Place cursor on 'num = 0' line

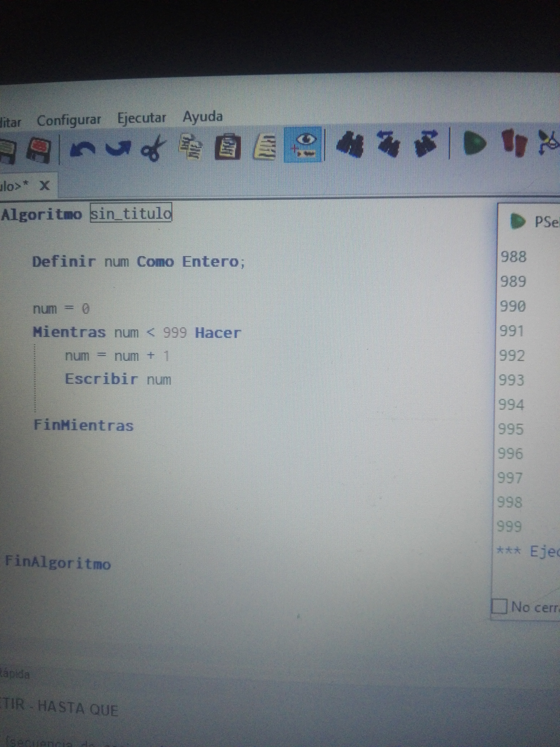click(61, 309)
